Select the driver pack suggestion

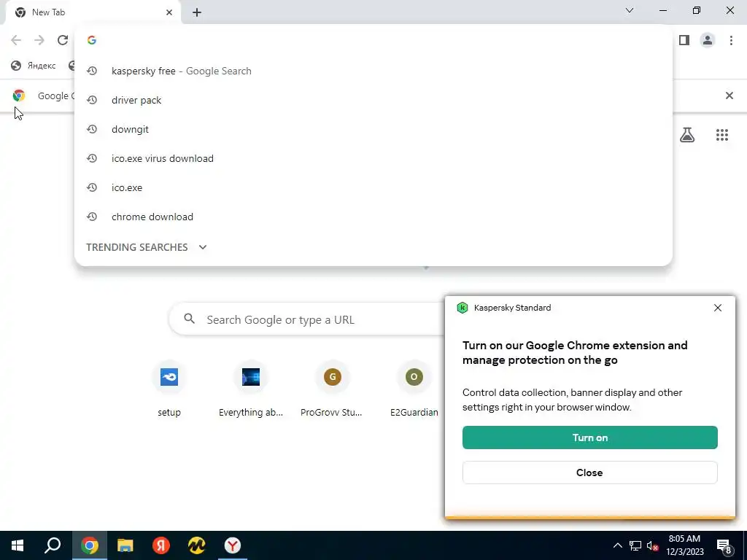click(373, 100)
